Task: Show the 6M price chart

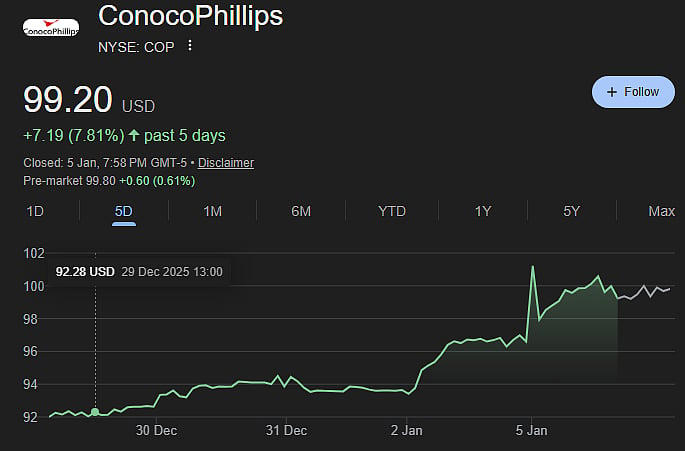Action: click(x=300, y=211)
